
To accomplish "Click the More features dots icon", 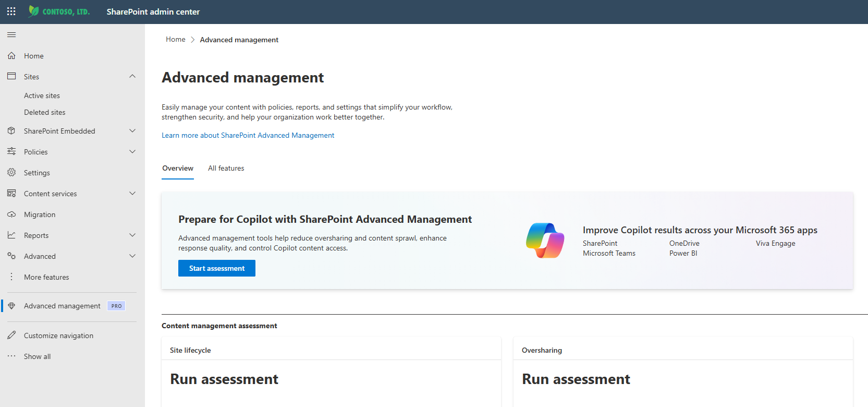I will (x=11, y=277).
